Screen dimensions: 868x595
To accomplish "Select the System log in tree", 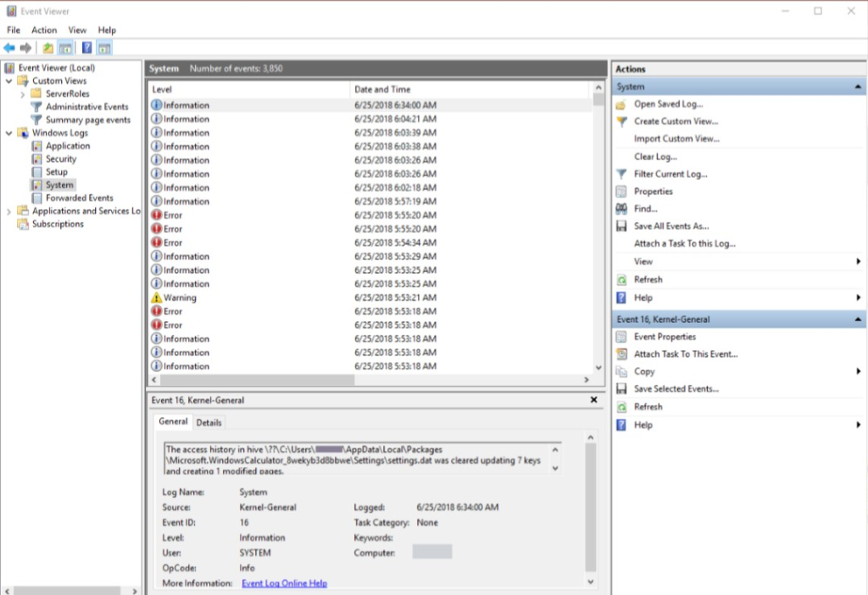I will tap(59, 185).
